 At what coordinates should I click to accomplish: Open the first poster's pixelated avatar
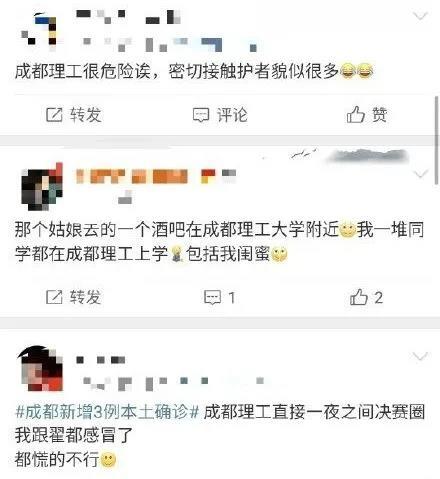point(39,31)
